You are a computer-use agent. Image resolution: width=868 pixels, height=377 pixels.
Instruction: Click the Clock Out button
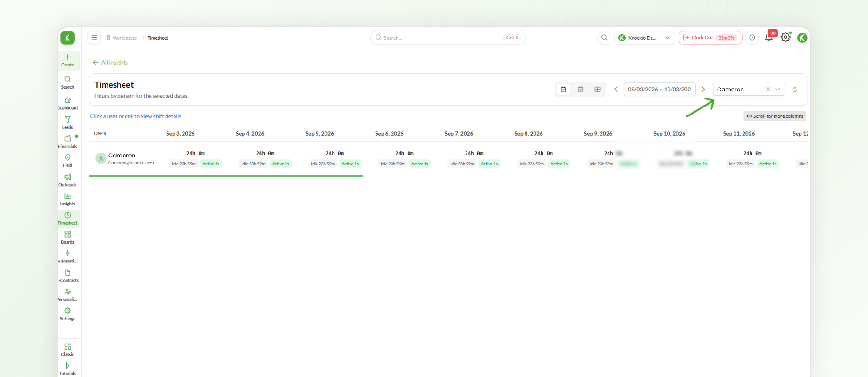[x=710, y=38]
